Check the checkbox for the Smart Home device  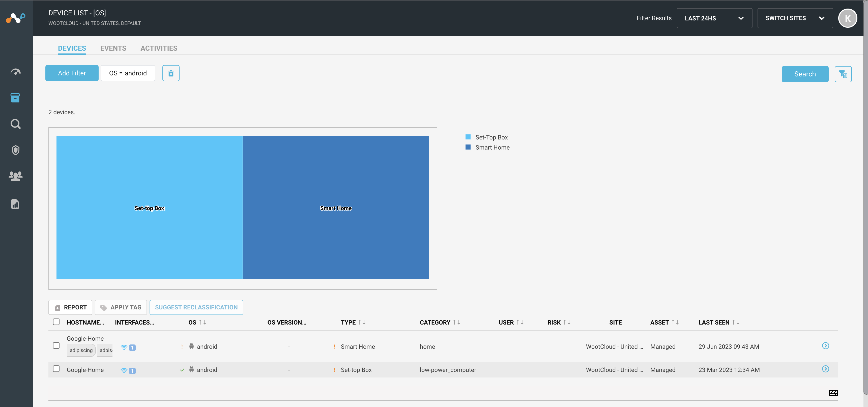(x=56, y=345)
